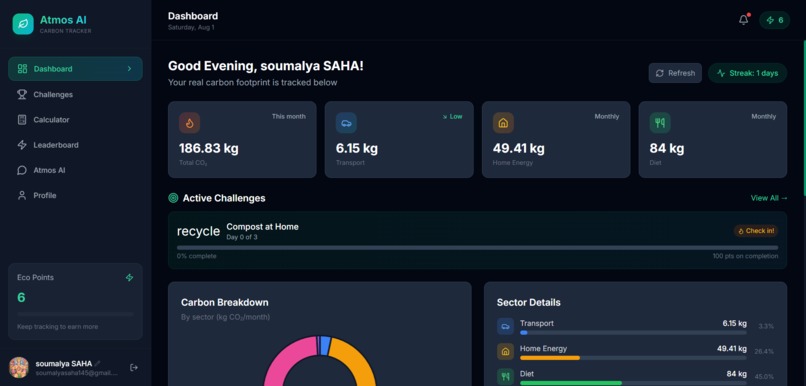
Task: Click Diet icon in Sector Details
Action: pyautogui.click(x=505, y=377)
